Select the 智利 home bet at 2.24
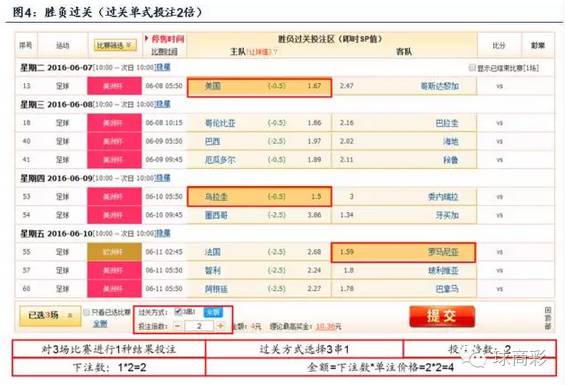This screenshot has width=565, height=385. (259, 270)
